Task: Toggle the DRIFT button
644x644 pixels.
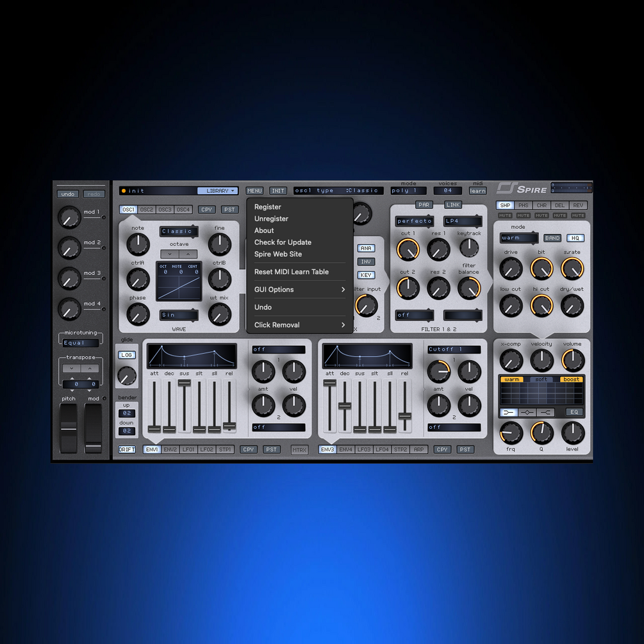Action: [126, 449]
